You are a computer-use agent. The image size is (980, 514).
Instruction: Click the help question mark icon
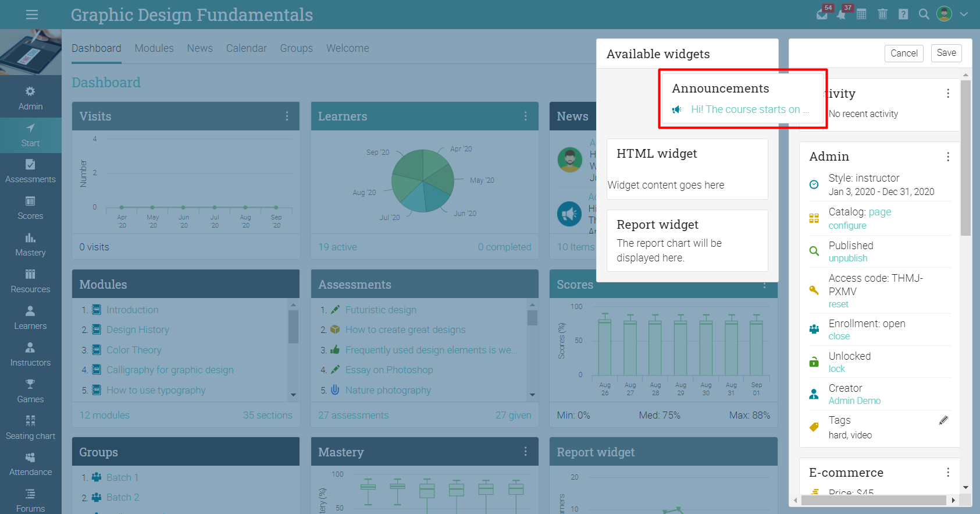coord(903,15)
